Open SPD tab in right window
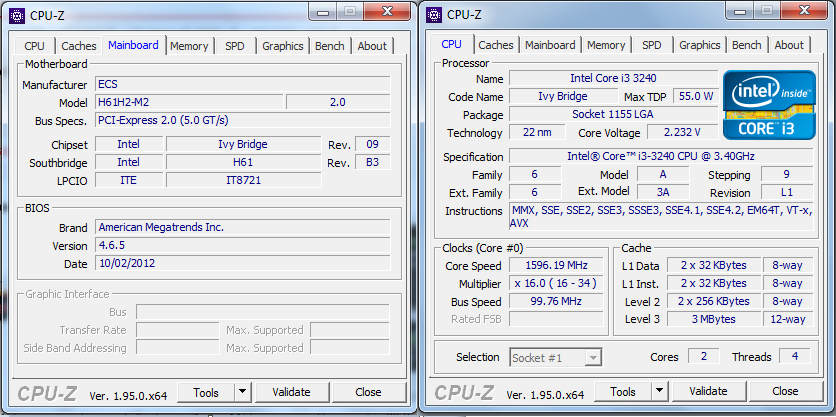The width and height of the screenshot is (836, 417). [652, 45]
